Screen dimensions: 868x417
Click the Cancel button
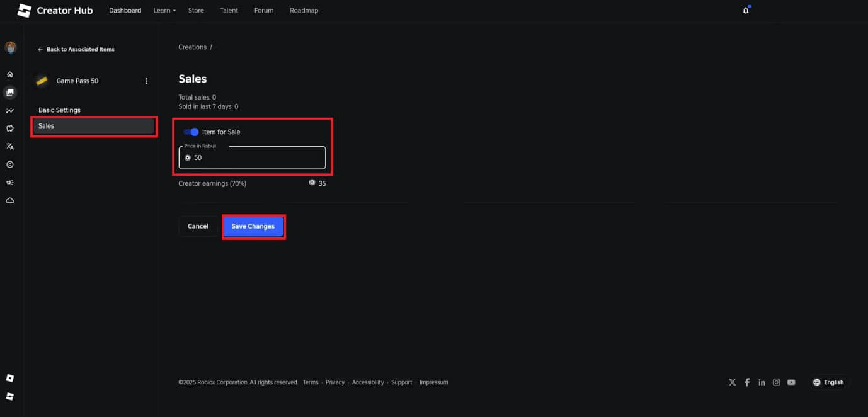coord(198,226)
